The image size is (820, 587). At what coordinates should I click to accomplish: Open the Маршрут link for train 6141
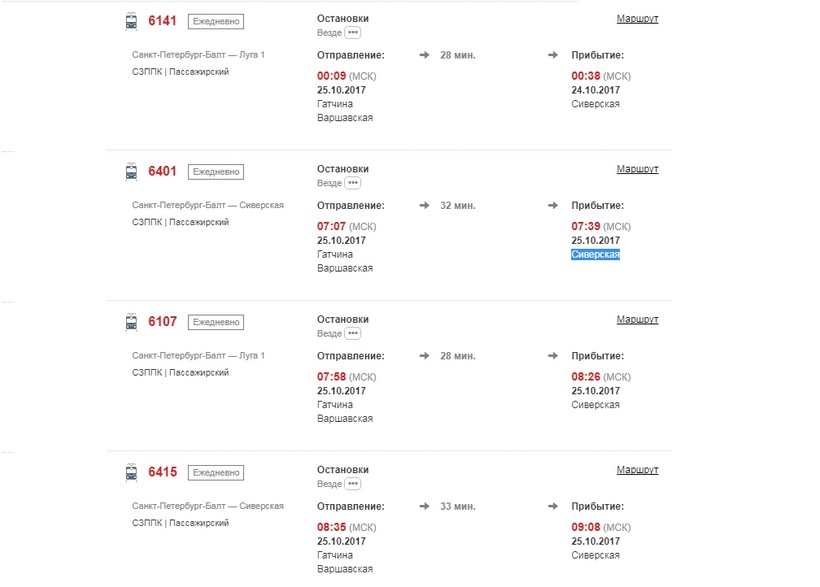(637, 19)
